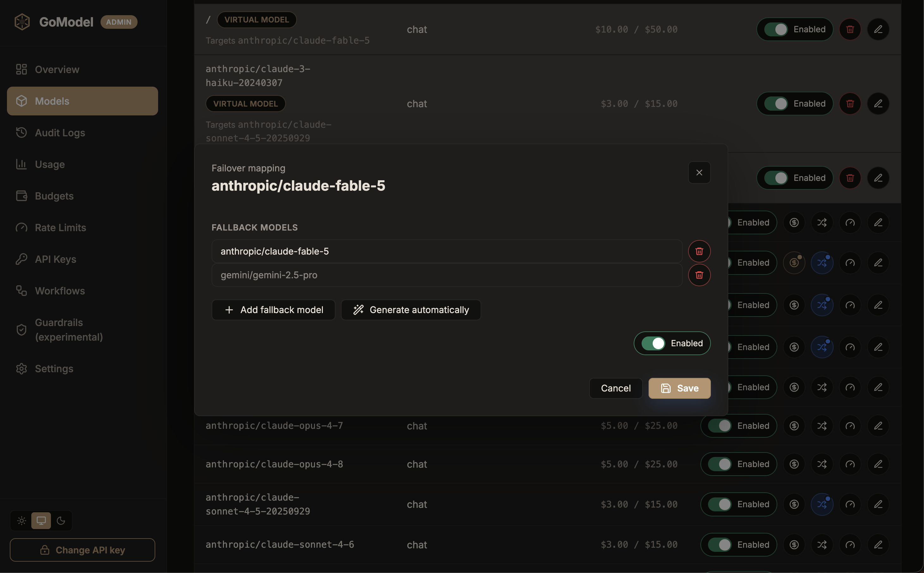Viewport: 924px width, 573px height.
Task: Delete anthropic/claude-fable-5 fallback model
Action: [699, 251]
